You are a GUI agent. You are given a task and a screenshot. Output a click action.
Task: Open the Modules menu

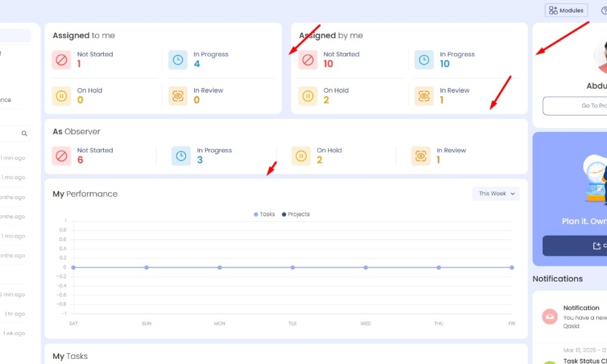click(x=566, y=10)
